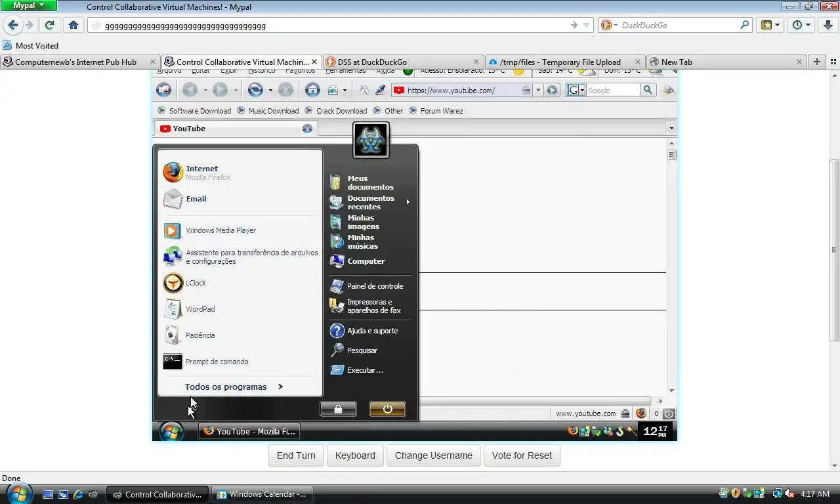
Task: Click the VM Firefox home button
Action: click(x=313, y=90)
